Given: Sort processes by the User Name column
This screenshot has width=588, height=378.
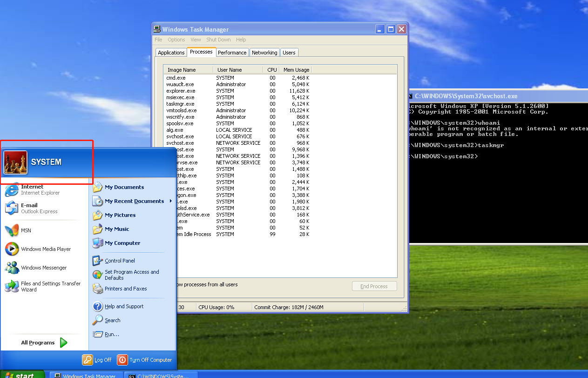Looking at the screenshot, I should coord(238,70).
